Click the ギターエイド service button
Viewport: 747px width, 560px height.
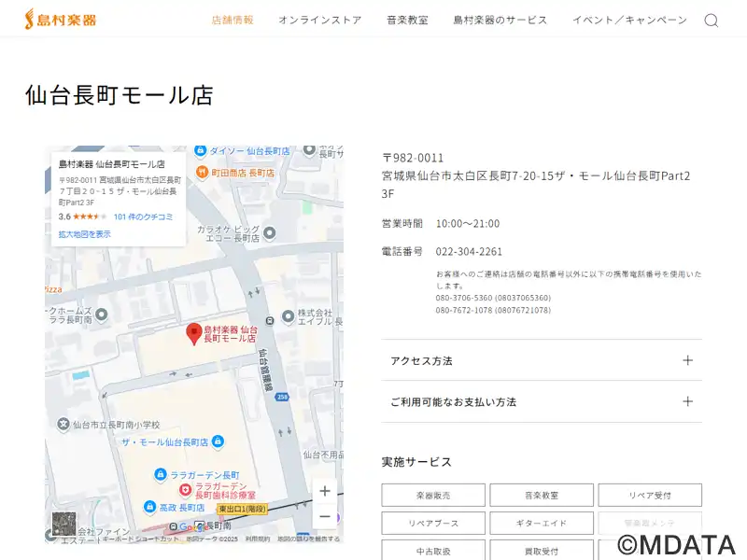542,524
